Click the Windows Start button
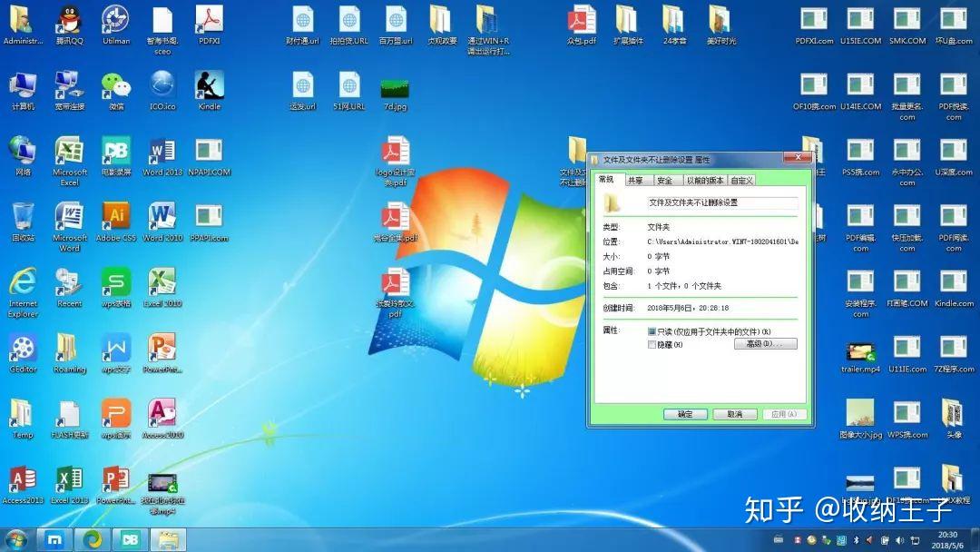 click(x=16, y=539)
